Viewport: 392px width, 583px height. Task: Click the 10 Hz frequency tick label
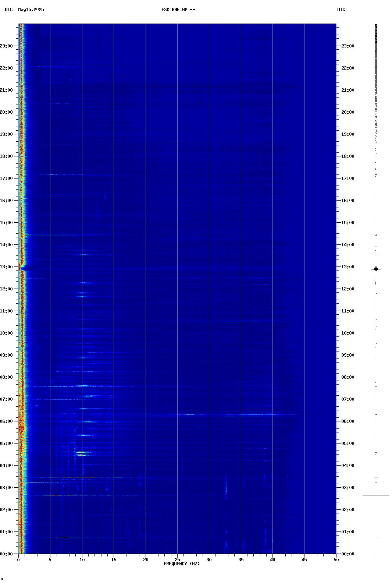[82, 560]
